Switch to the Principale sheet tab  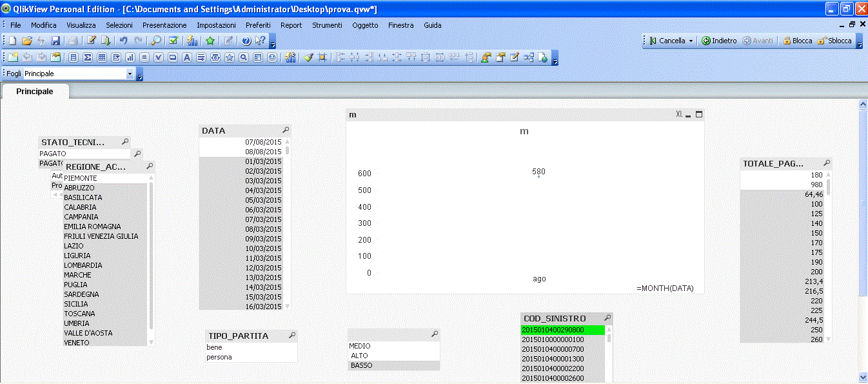click(35, 92)
